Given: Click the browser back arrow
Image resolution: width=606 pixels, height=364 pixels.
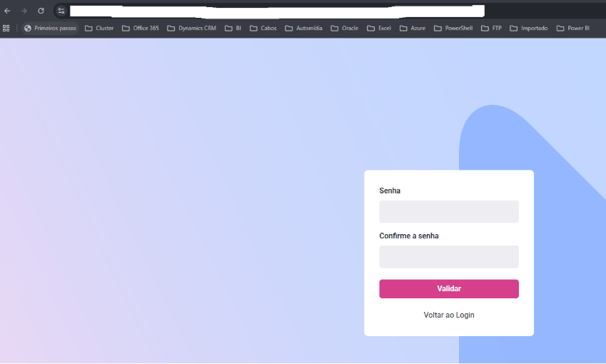Looking at the screenshot, I should coord(7,11).
